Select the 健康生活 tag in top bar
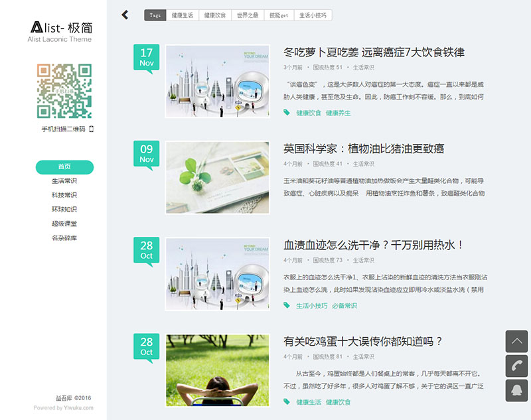 coord(182,15)
